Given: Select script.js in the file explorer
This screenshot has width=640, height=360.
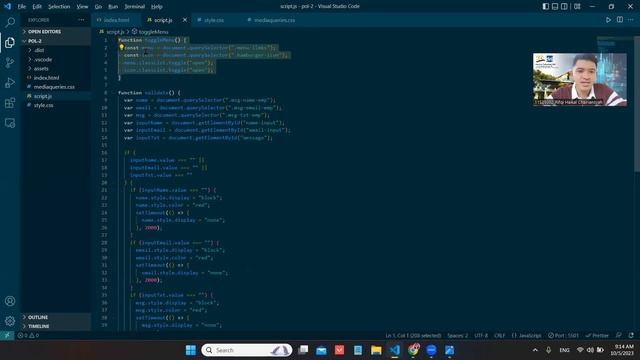Looking at the screenshot, I should (x=56, y=96).
